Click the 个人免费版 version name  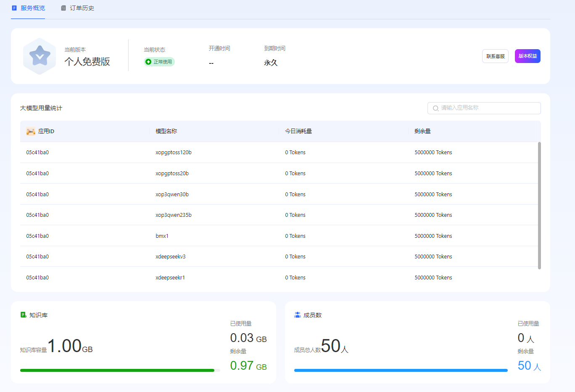pyautogui.click(x=87, y=62)
